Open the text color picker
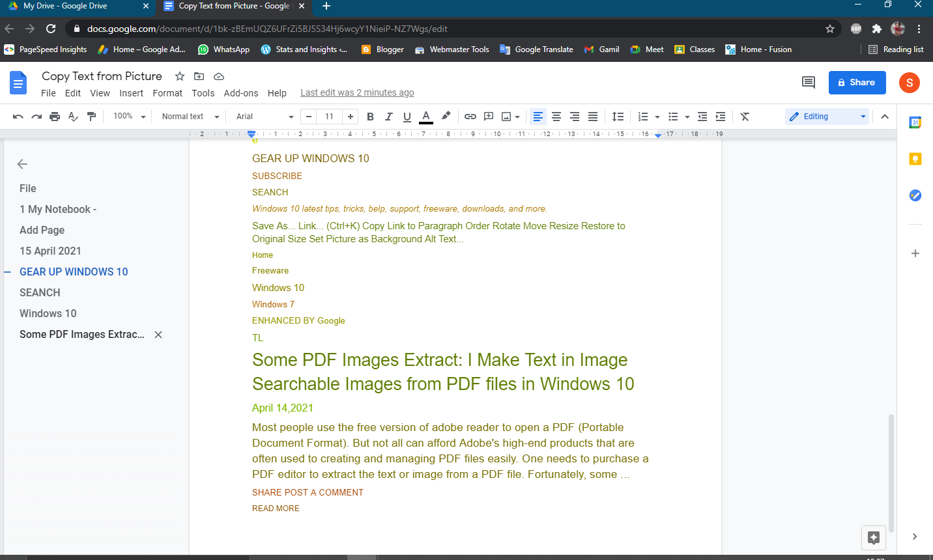 [x=426, y=117]
